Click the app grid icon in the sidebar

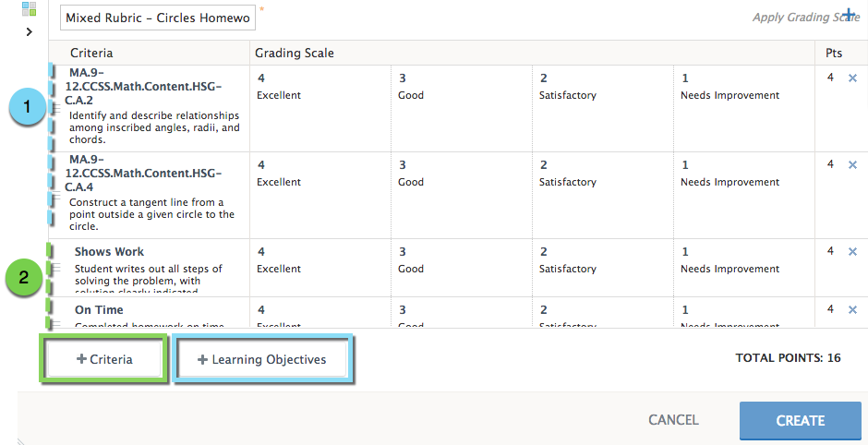click(x=29, y=9)
